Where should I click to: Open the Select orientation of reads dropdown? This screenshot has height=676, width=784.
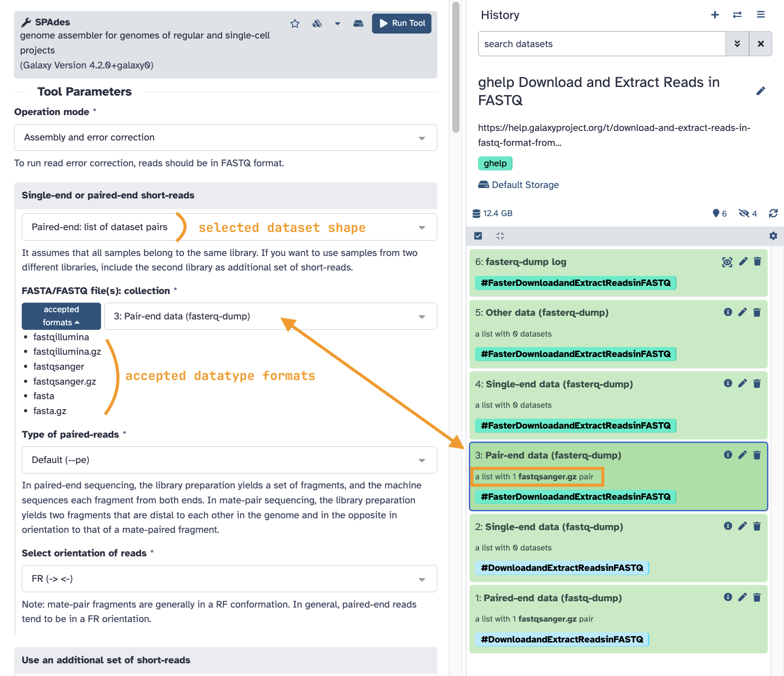(x=229, y=579)
